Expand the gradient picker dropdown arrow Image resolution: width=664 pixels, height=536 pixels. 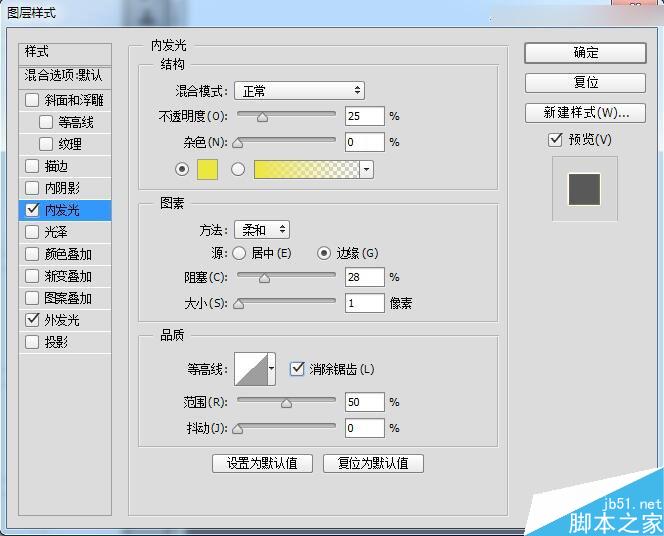pyautogui.click(x=366, y=169)
